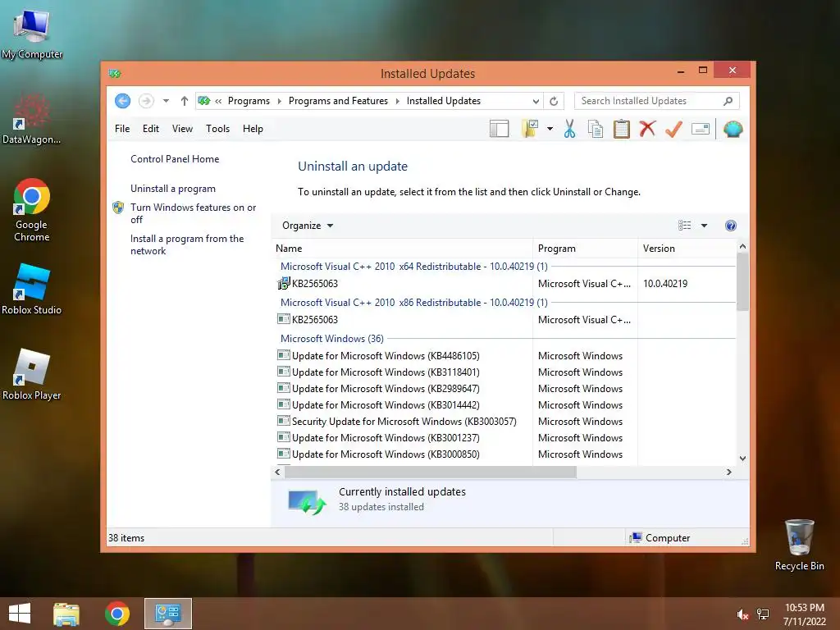The width and height of the screenshot is (840, 630).
Task: Click the Paste clipboard icon
Action: (622, 129)
